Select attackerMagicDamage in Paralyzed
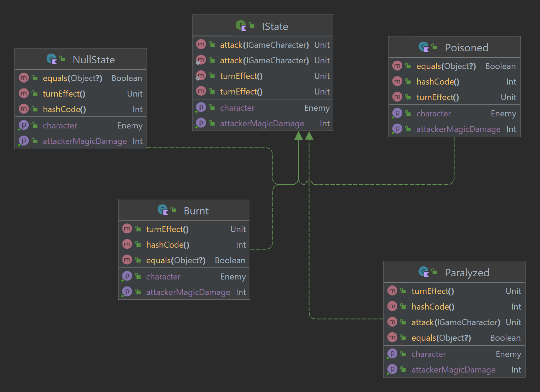 [x=454, y=370]
